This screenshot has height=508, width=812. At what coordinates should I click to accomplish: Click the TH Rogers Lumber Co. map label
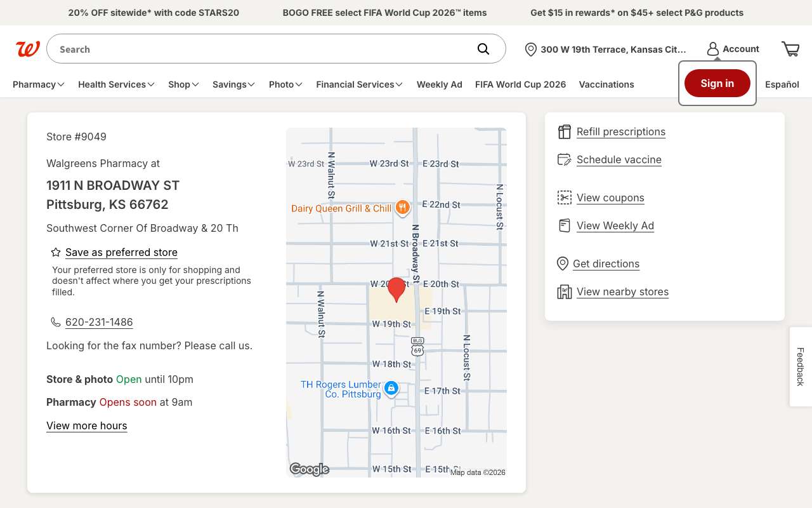(x=341, y=389)
